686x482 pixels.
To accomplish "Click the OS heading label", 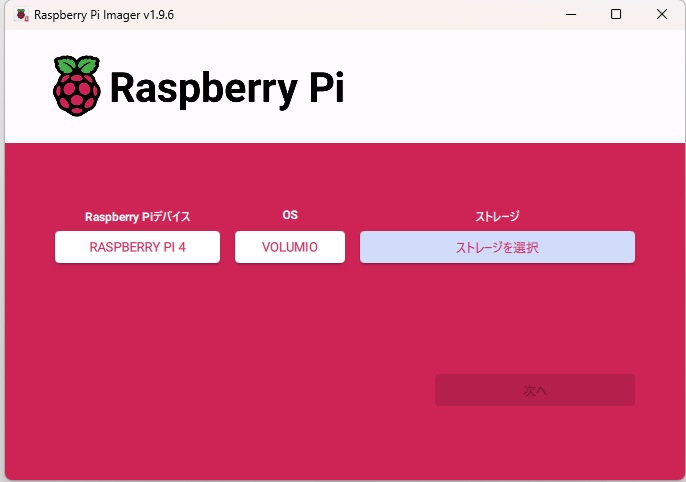I will click(290, 215).
